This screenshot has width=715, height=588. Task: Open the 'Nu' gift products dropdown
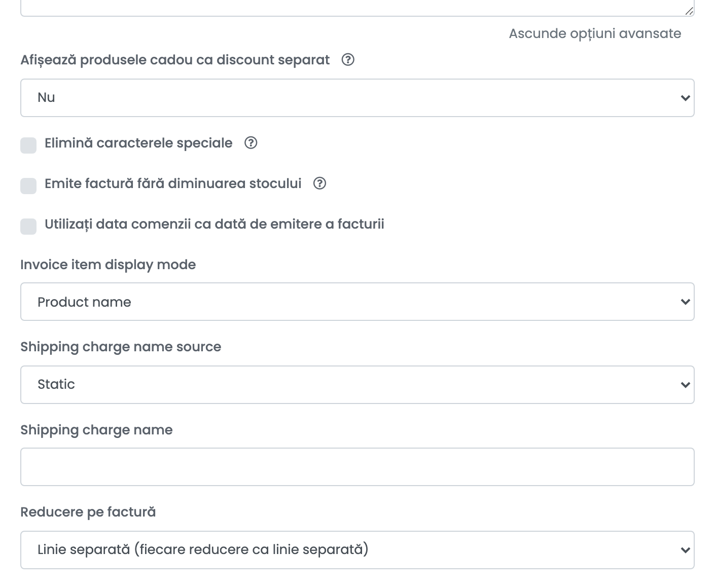[357, 98]
